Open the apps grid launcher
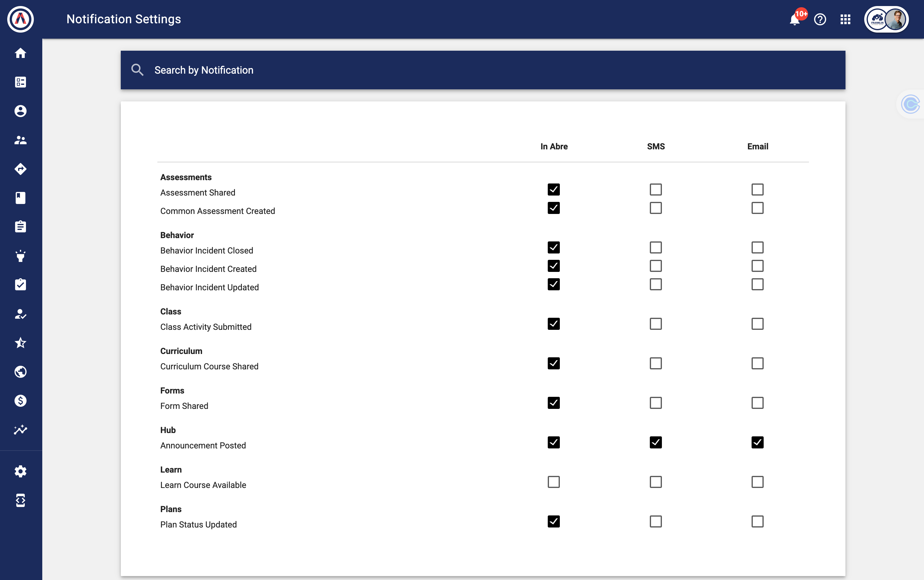The image size is (924, 580). pos(845,20)
